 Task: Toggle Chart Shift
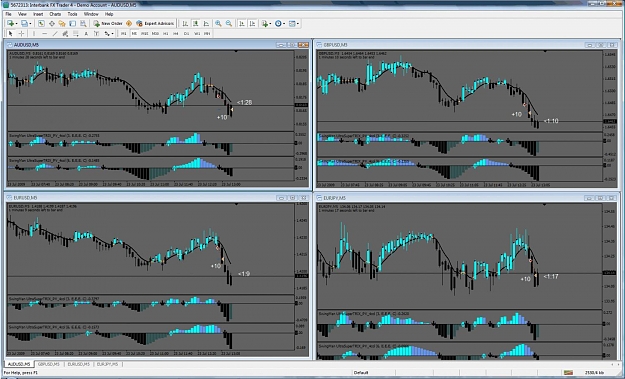tap(252, 24)
